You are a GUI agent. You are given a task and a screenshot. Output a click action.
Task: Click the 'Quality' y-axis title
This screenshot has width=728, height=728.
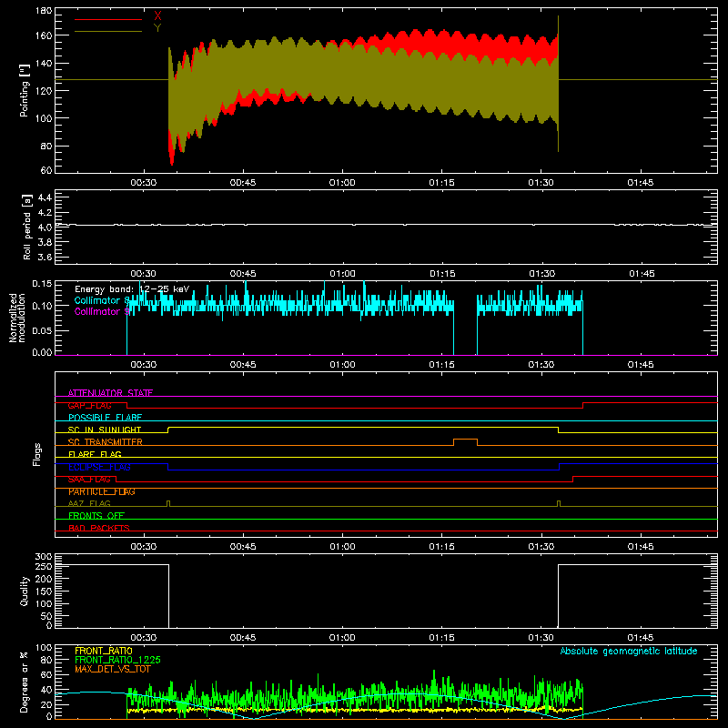tap(25, 591)
